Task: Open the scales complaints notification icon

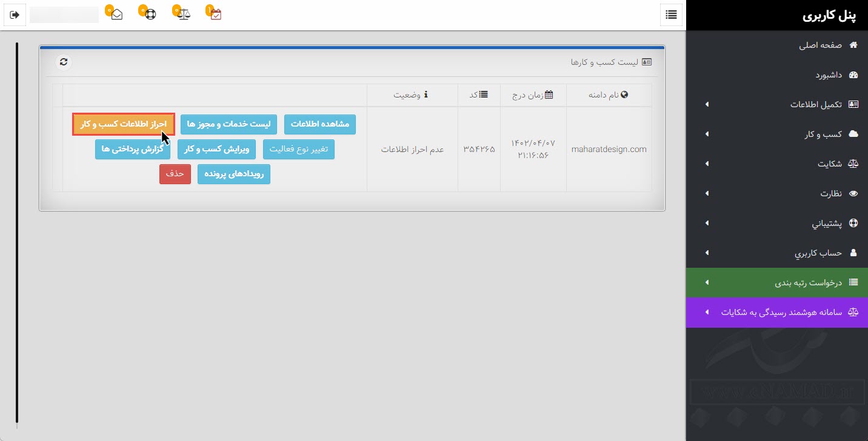Action: [184, 14]
